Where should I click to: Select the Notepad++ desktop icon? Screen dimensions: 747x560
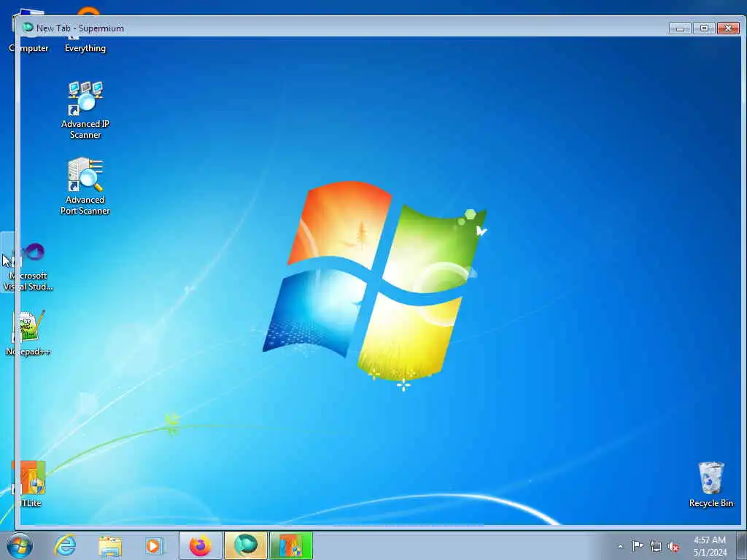pyautogui.click(x=28, y=332)
